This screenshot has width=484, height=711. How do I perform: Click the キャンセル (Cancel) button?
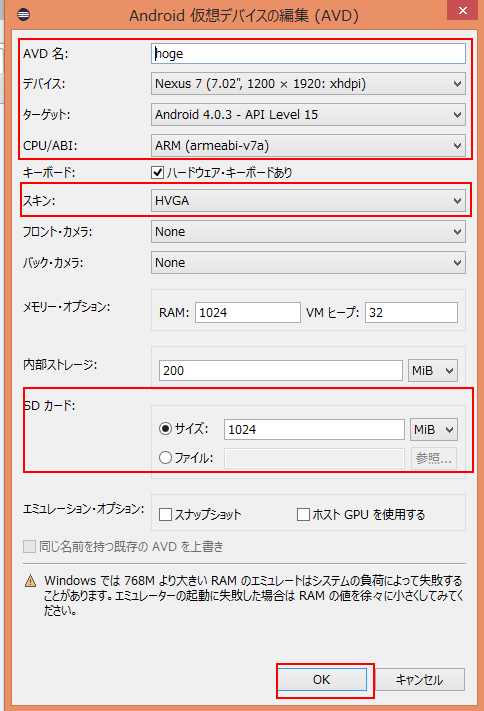click(420, 679)
